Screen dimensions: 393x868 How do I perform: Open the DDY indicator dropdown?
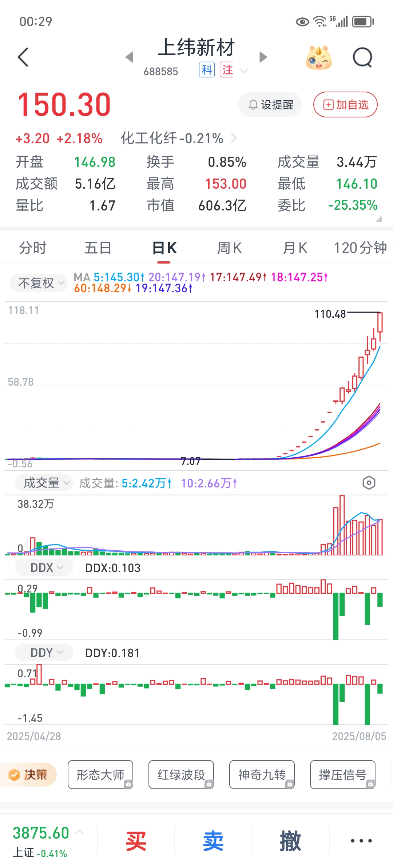[44, 652]
